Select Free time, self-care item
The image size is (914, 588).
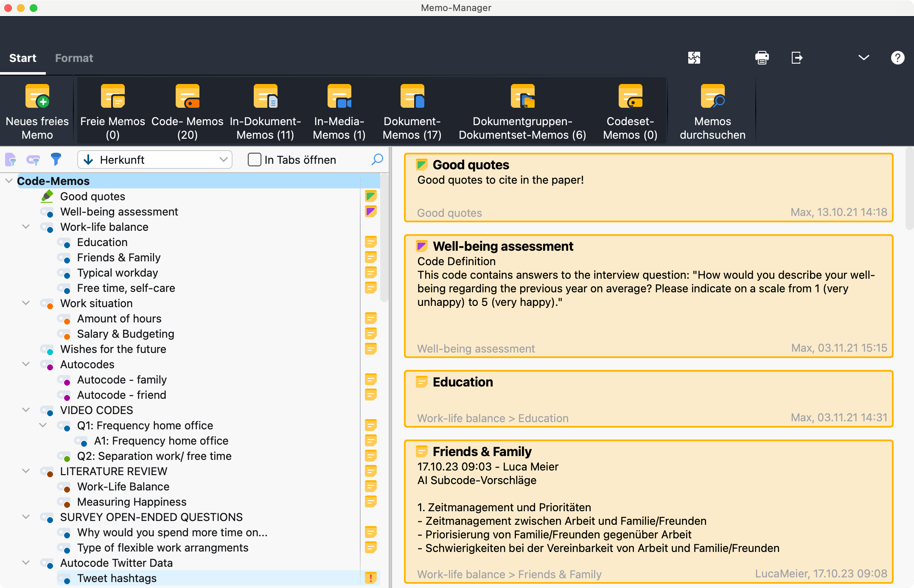tap(126, 288)
